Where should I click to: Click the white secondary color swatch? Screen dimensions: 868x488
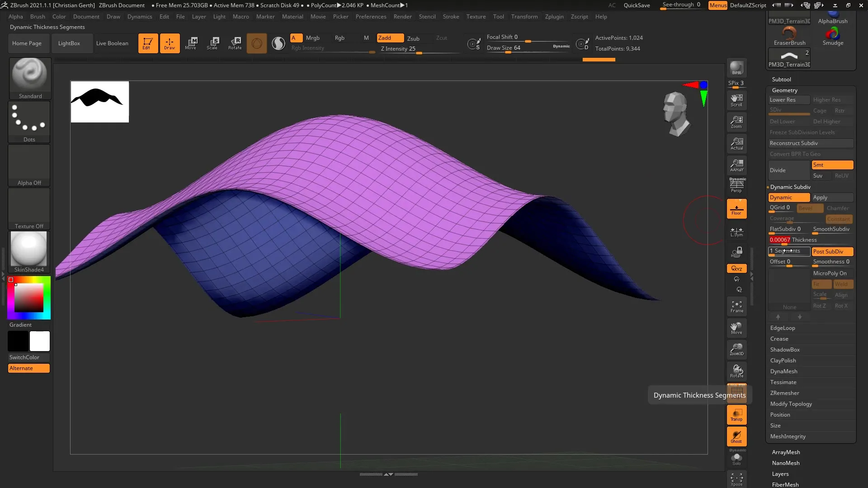tap(40, 341)
